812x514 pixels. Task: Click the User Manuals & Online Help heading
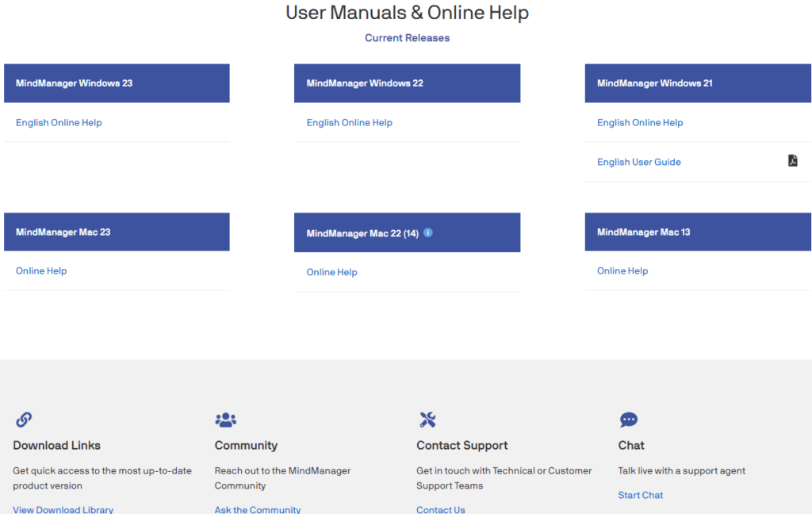(x=407, y=13)
